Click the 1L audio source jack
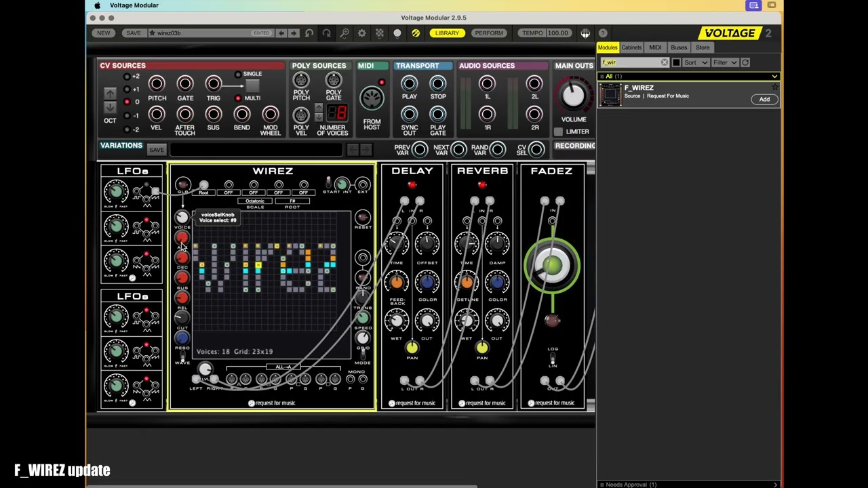Viewport: 868px width, 488px height. coord(487,83)
